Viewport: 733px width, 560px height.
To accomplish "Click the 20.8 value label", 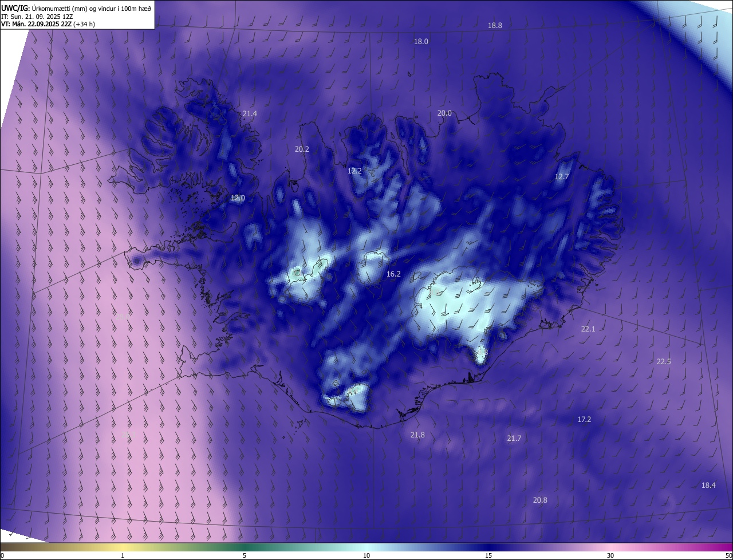I will [x=539, y=500].
